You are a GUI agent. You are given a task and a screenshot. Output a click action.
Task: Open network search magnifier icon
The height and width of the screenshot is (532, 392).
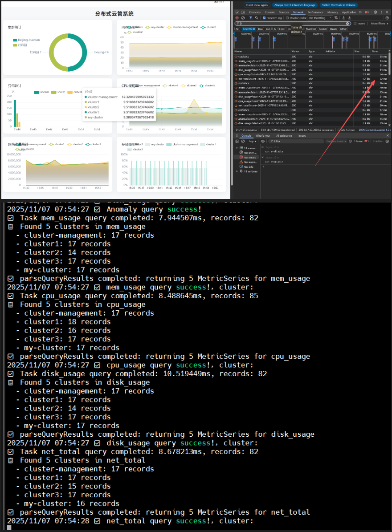pos(257,18)
